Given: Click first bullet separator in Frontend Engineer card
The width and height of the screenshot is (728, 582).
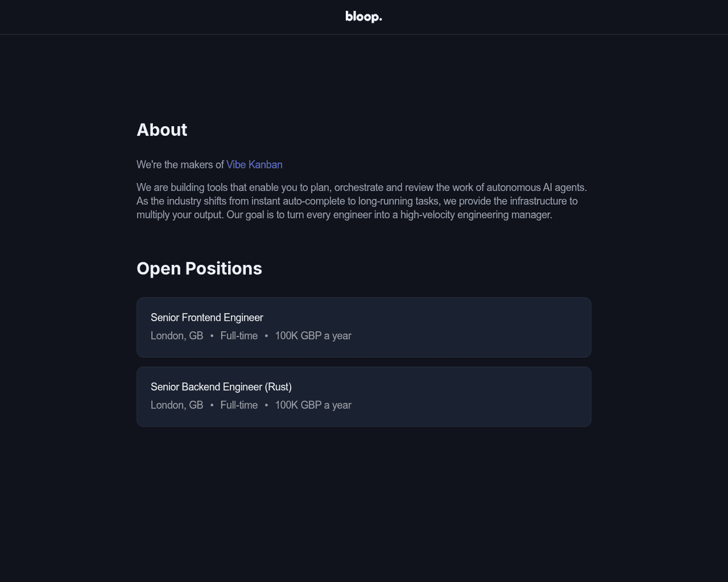Looking at the screenshot, I should point(212,336).
